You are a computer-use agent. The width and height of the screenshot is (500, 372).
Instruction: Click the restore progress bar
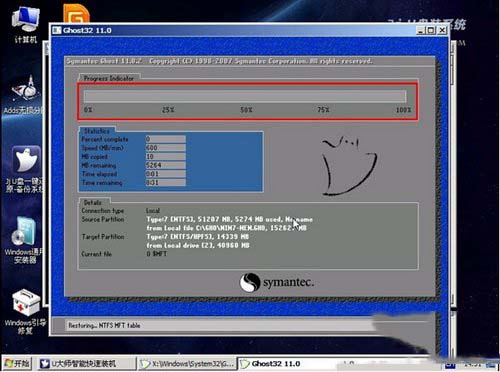click(245, 96)
